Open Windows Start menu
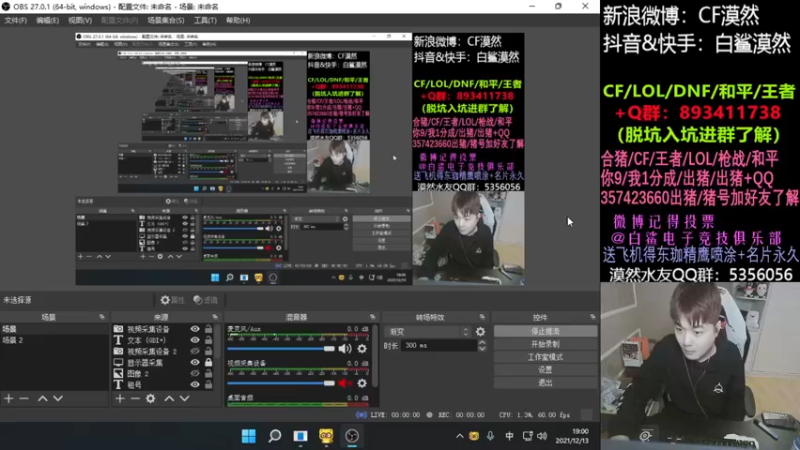This screenshot has height=450, width=800. coord(249,436)
